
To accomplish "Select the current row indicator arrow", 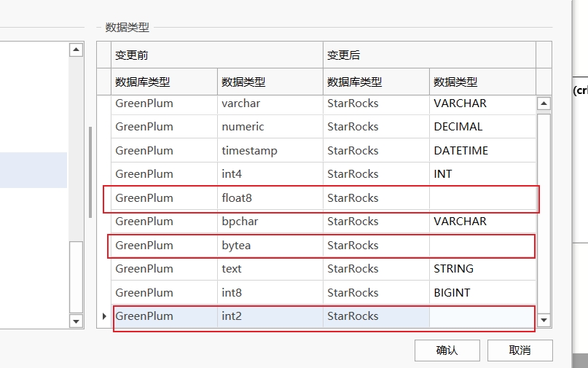I will [x=104, y=316].
